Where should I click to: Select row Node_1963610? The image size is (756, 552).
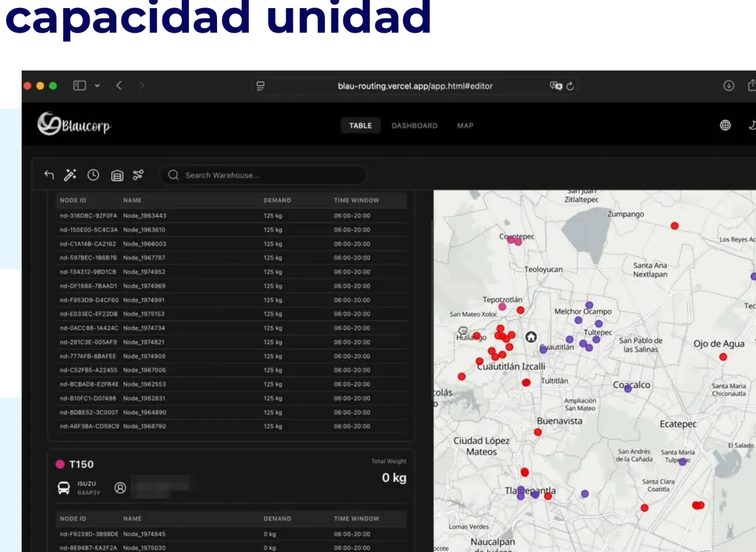click(231, 229)
